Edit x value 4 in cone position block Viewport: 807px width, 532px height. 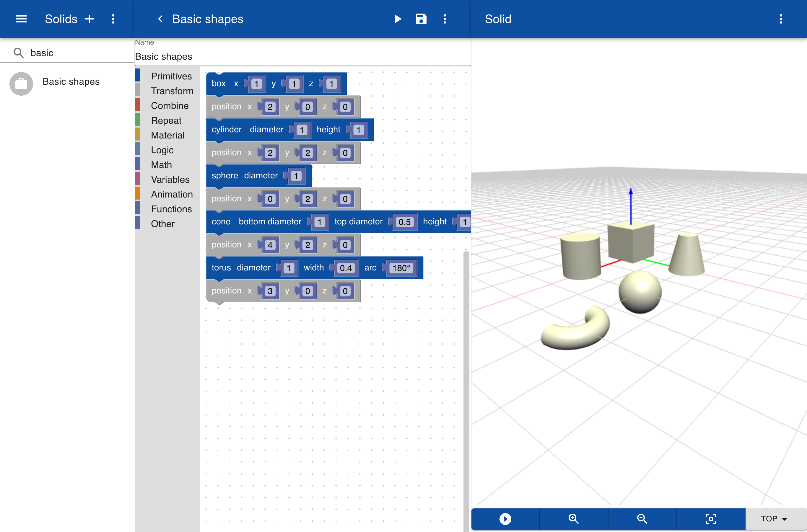point(270,245)
